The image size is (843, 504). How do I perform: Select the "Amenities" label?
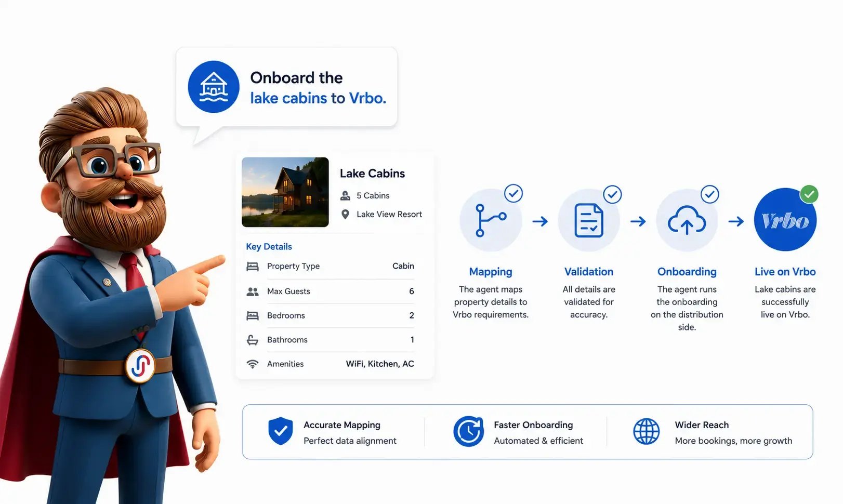pos(285,364)
